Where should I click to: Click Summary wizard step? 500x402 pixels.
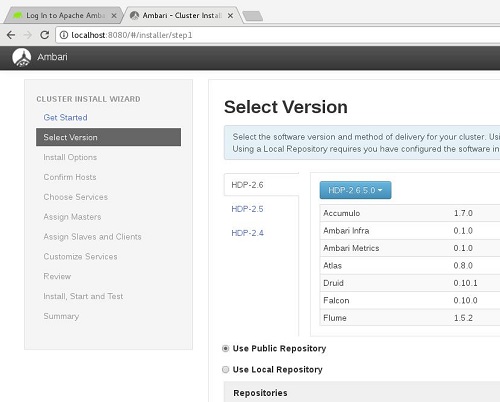click(x=61, y=316)
